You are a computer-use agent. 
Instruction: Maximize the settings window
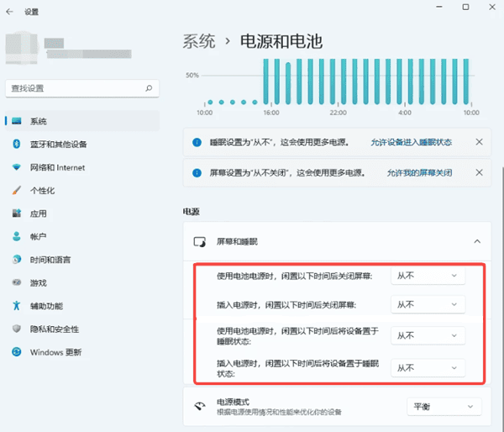pyautogui.click(x=465, y=7)
